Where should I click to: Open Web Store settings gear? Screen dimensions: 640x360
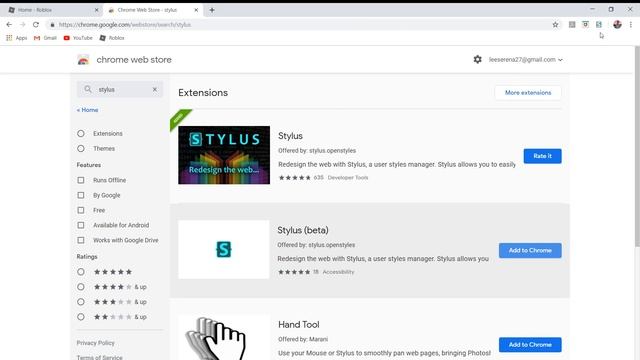click(x=478, y=60)
